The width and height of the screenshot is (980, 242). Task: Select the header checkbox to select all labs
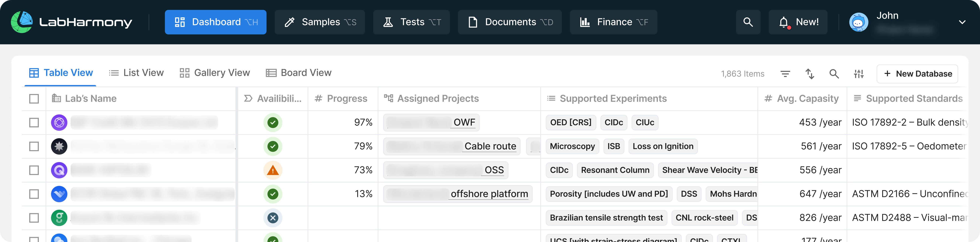tap(34, 99)
